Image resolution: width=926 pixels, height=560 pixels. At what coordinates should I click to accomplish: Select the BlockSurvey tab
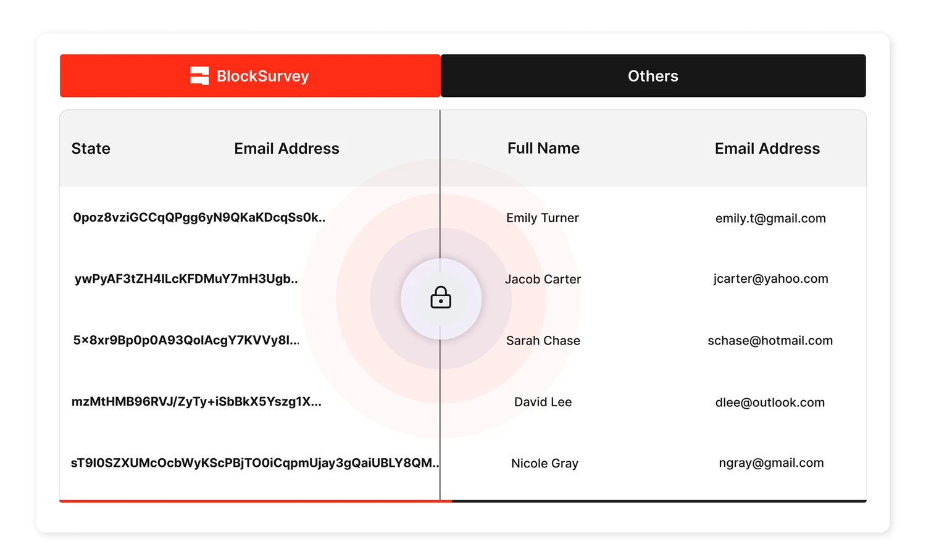(x=250, y=76)
